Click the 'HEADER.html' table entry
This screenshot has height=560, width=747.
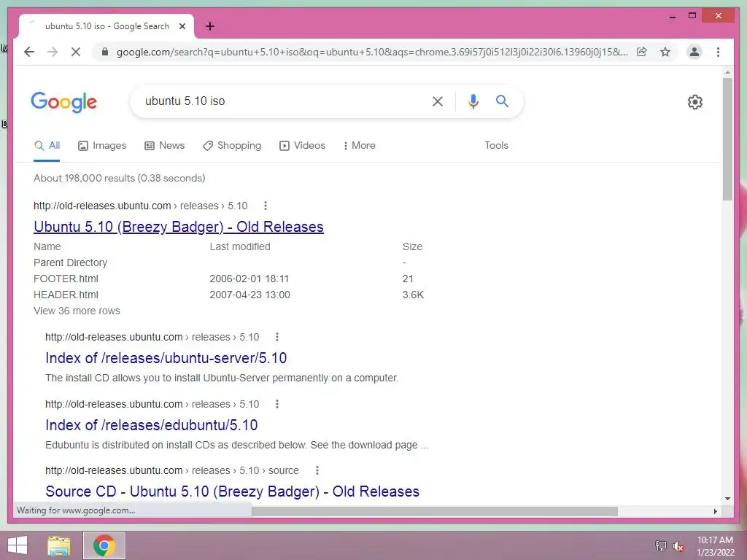66,295
